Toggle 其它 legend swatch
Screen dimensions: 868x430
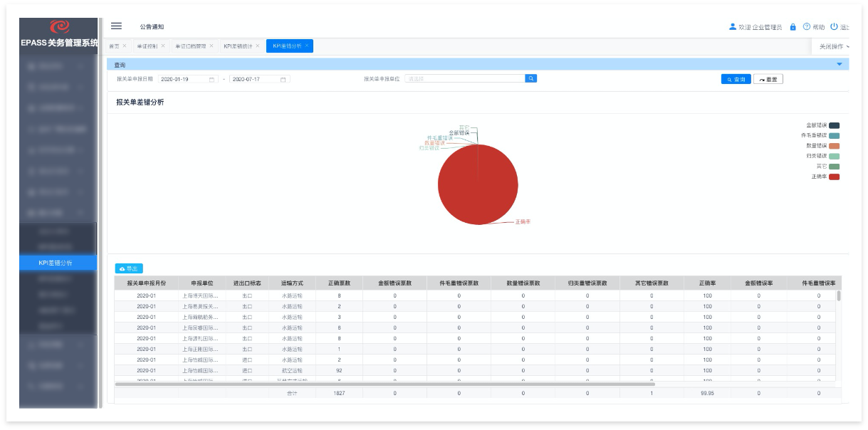[x=834, y=166]
